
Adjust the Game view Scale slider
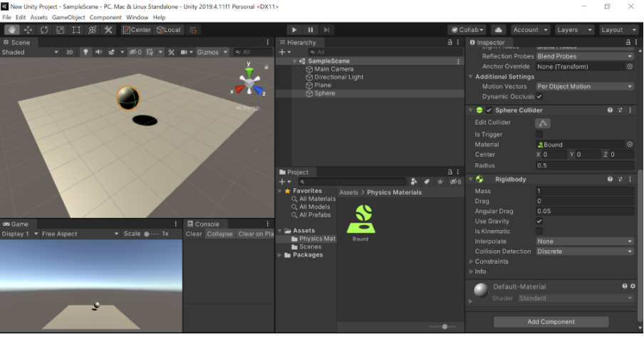coord(151,234)
